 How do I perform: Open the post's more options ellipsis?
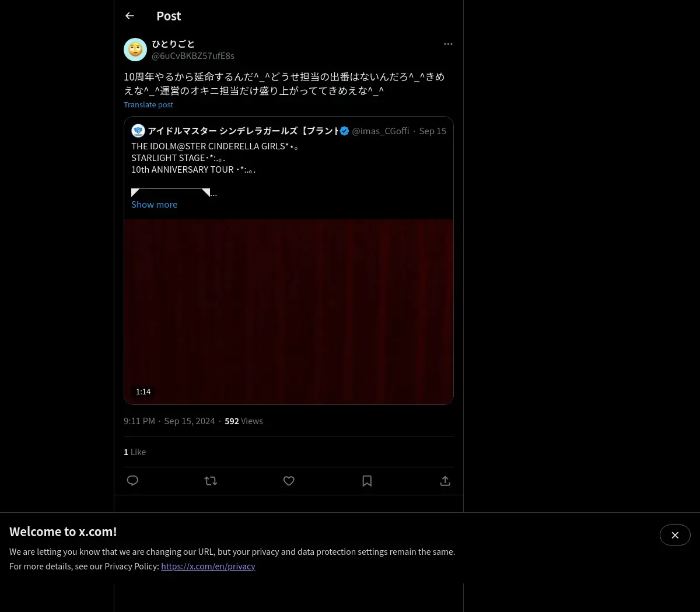pyautogui.click(x=448, y=44)
